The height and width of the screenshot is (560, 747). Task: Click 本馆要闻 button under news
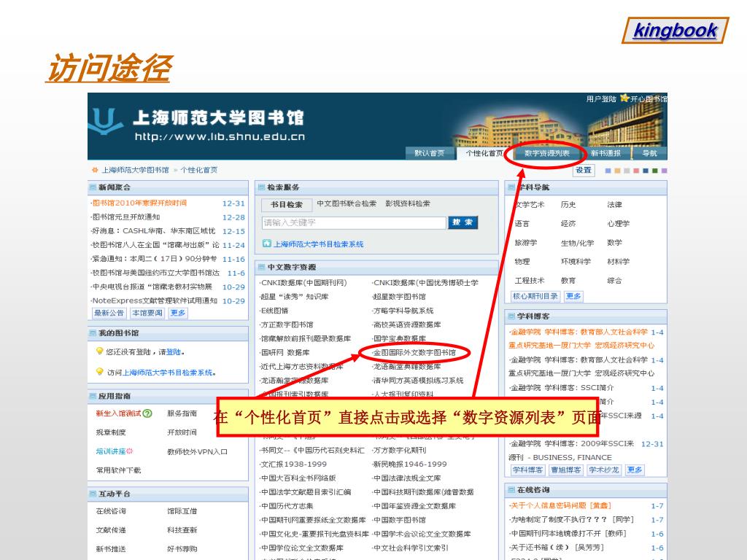[x=147, y=313]
